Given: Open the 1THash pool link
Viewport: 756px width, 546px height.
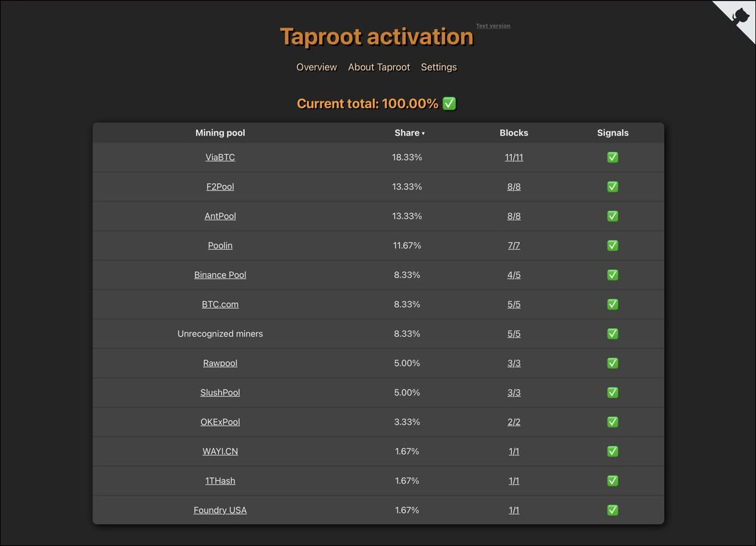Looking at the screenshot, I should pyautogui.click(x=220, y=481).
